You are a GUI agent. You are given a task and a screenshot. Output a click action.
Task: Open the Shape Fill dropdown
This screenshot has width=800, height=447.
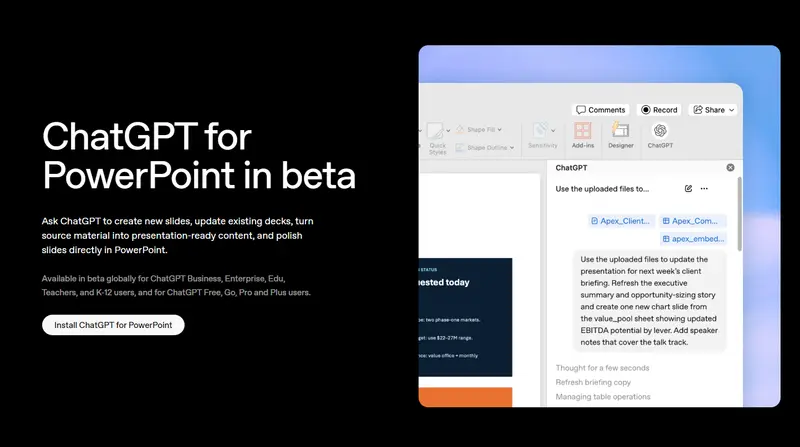pos(479,130)
